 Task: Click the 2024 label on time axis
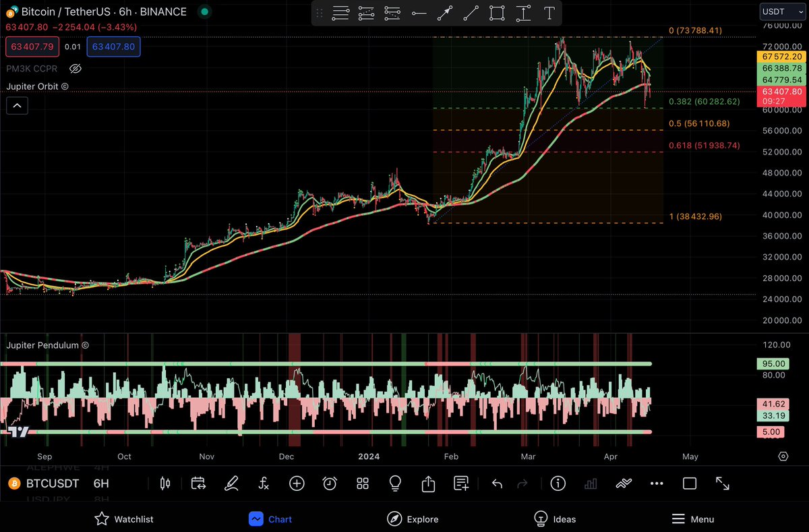pos(369,456)
